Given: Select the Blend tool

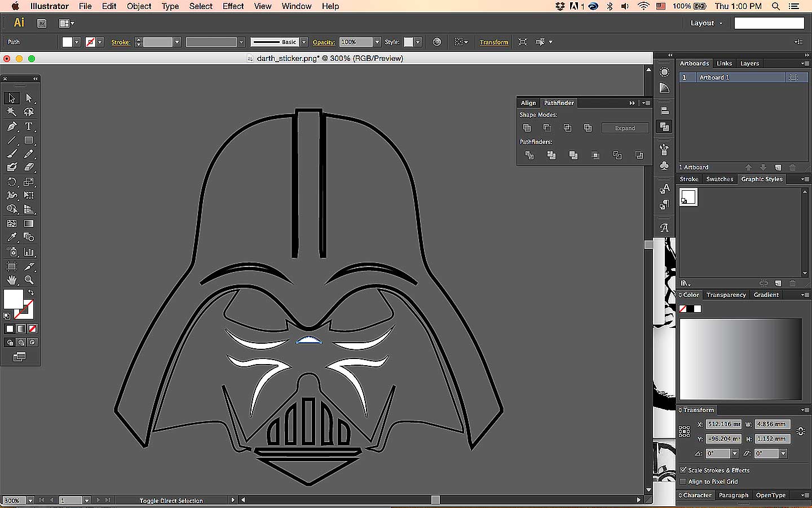Looking at the screenshot, I should [29, 237].
